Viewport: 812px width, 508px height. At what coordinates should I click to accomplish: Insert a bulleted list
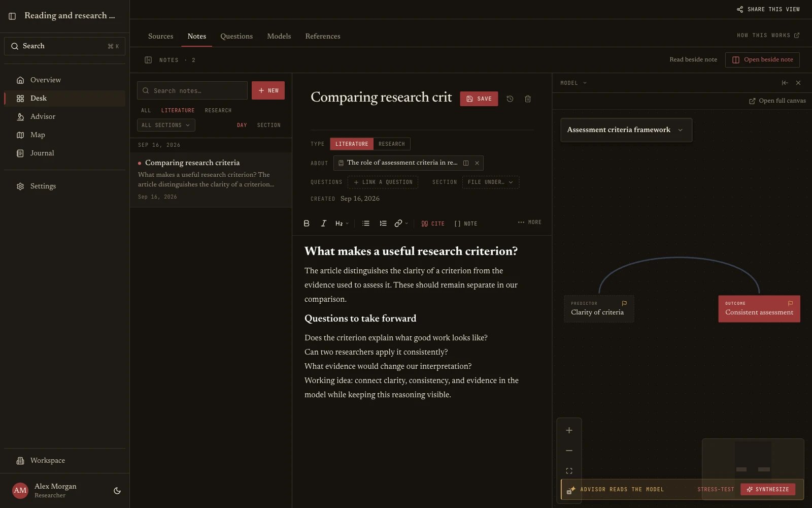pos(366,224)
